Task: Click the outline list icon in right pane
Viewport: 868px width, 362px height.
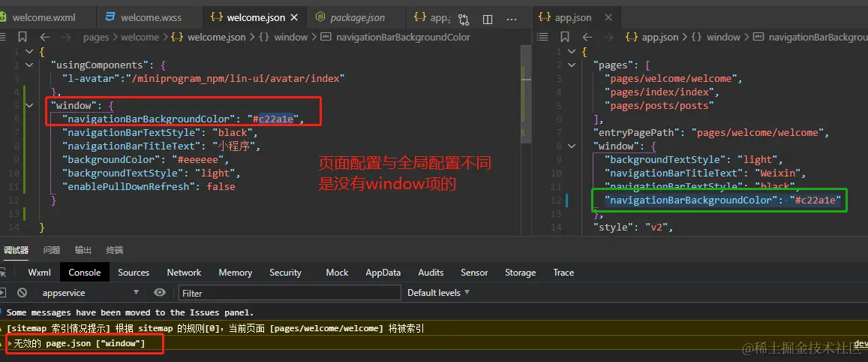Action: (x=542, y=37)
